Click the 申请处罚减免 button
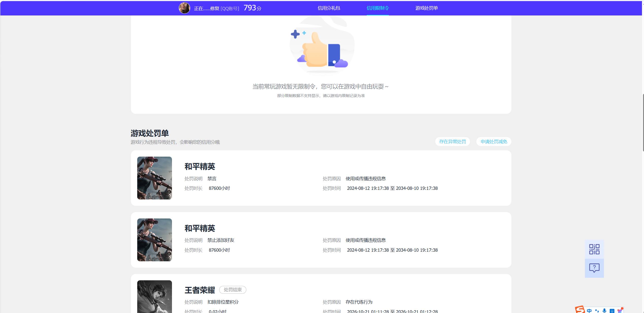 [494, 141]
